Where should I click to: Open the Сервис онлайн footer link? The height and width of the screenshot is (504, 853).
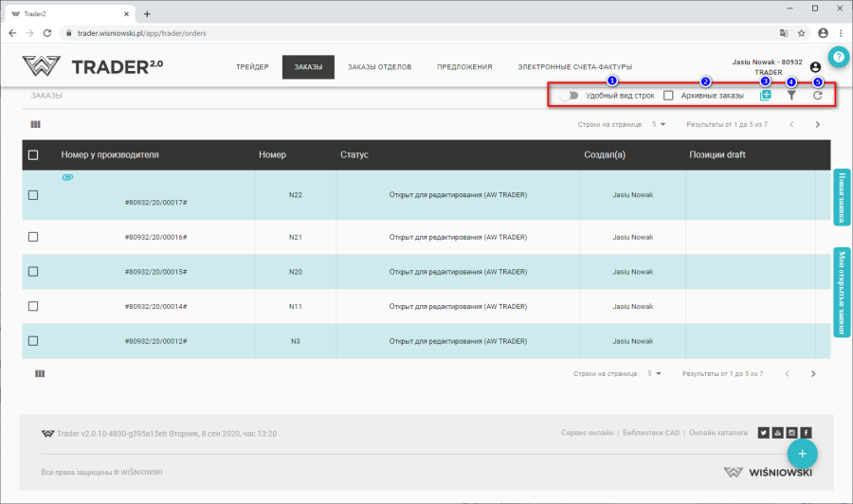[x=587, y=433]
